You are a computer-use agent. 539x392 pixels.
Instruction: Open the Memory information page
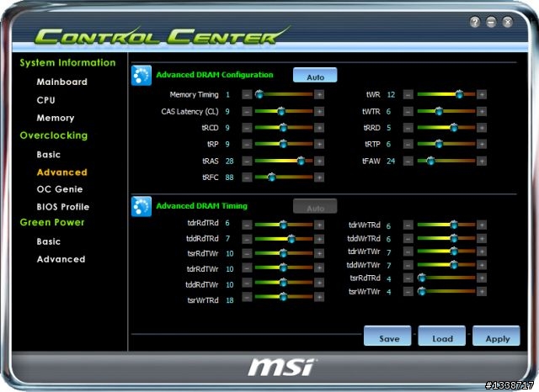pyautogui.click(x=56, y=118)
